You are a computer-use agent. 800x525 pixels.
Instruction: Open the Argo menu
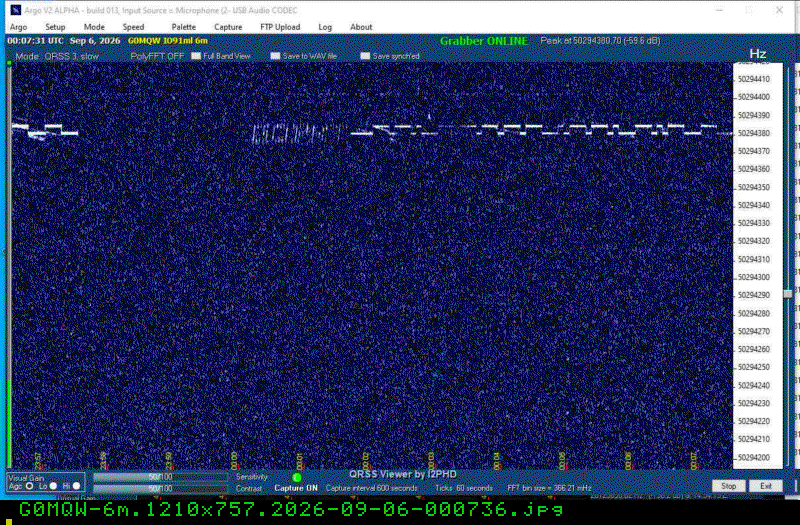[x=18, y=27]
